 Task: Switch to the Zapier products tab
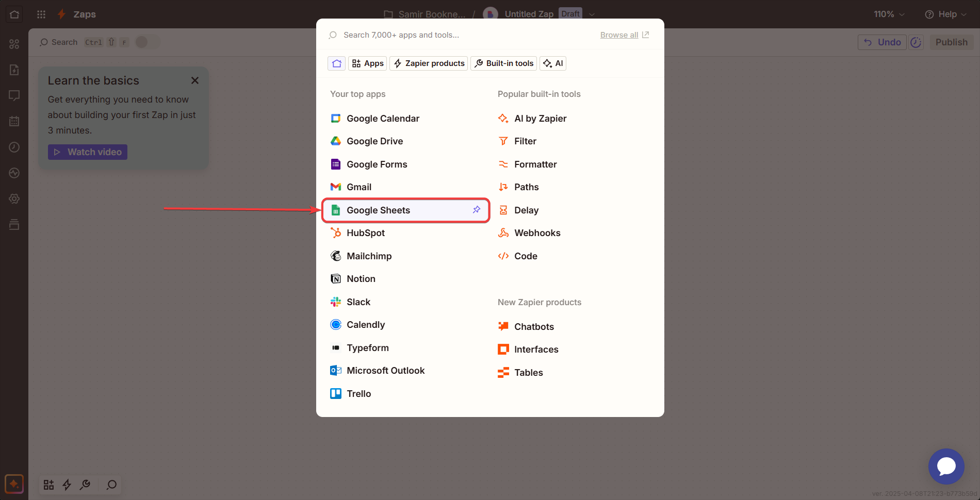pos(429,63)
